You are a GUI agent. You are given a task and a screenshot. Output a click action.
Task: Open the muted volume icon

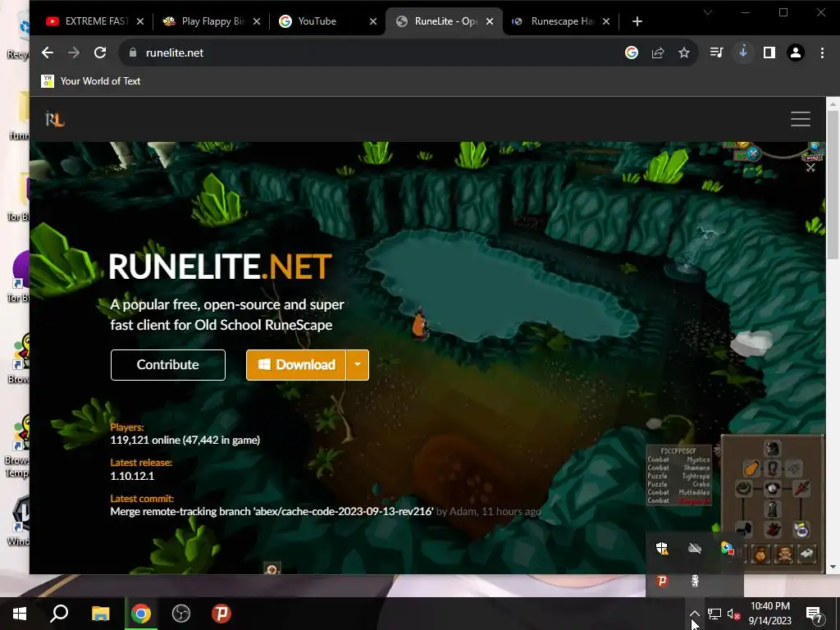(734, 614)
